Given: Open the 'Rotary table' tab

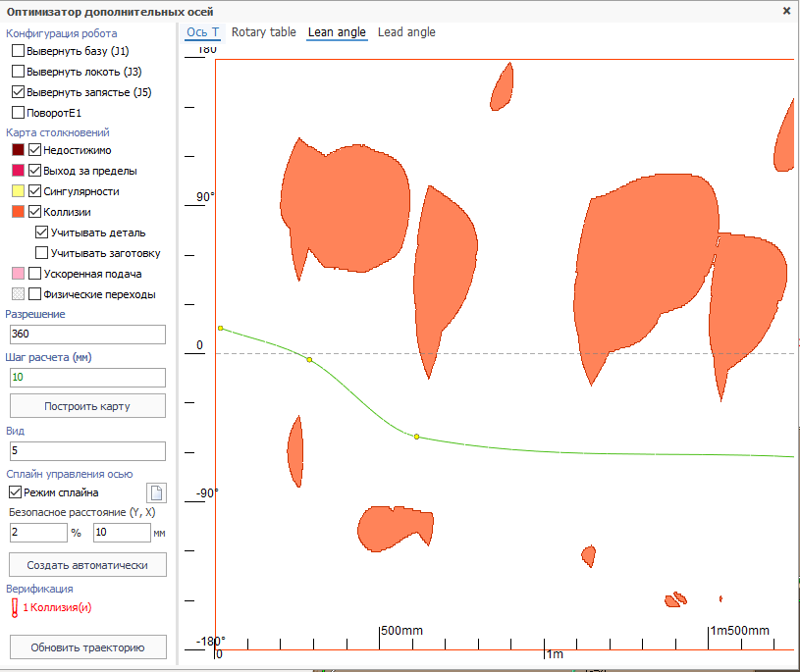Looking at the screenshot, I should [263, 32].
